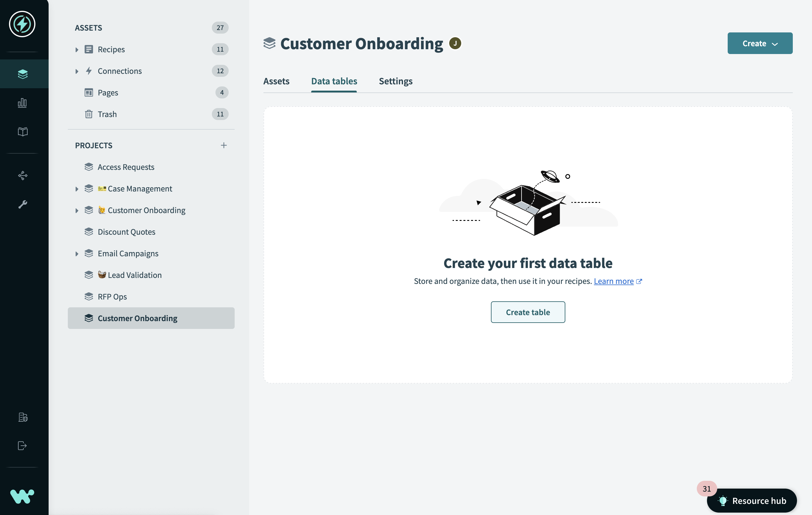Expand the Email Campaigns project

tap(77, 254)
